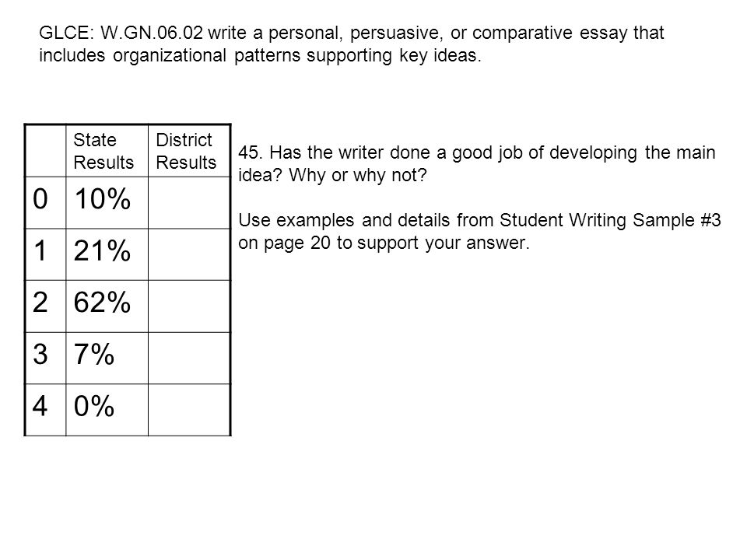Click the 21% state result cell
The height and width of the screenshot is (560, 747).
click(107, 254)
